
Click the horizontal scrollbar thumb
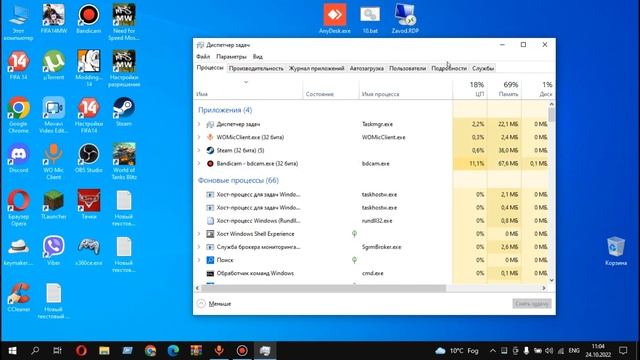pos(323,288)
